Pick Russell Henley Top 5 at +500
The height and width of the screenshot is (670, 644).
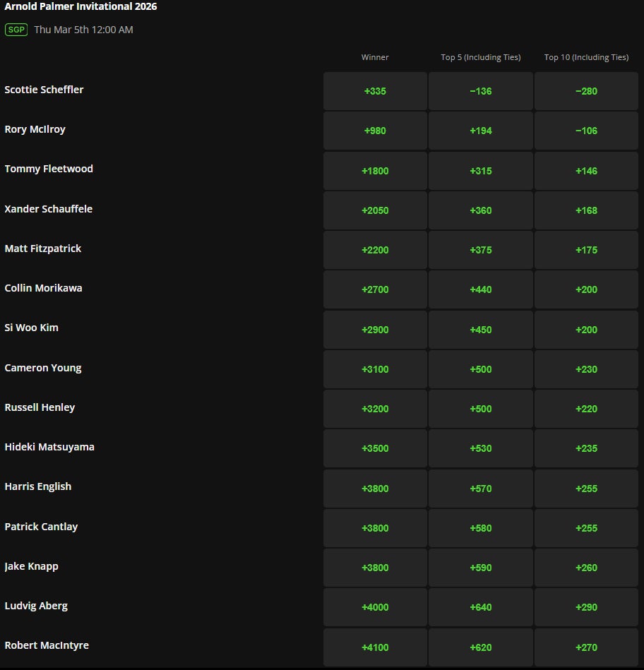click(480, 409)
